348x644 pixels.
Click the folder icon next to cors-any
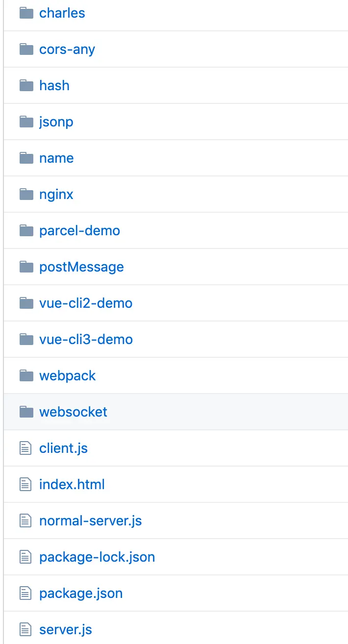tap(26, 49)
